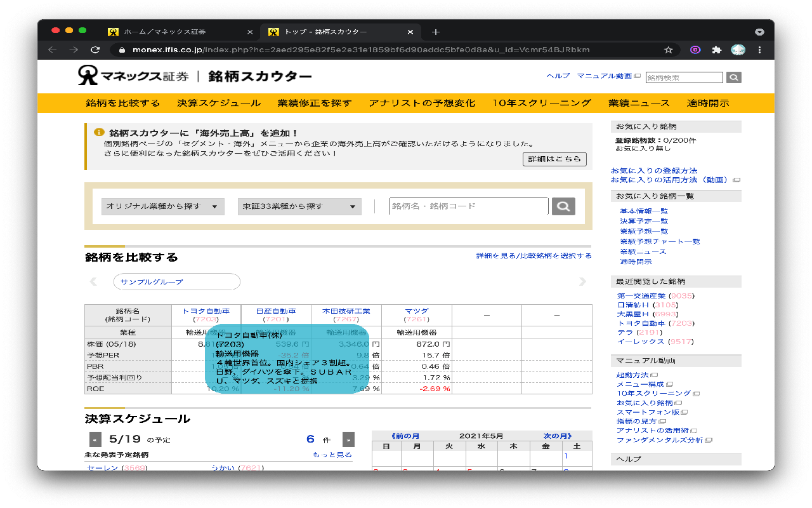Open the purple circular extension icon
This screenshot has height=508, width=812.
(x=695, y=50)
